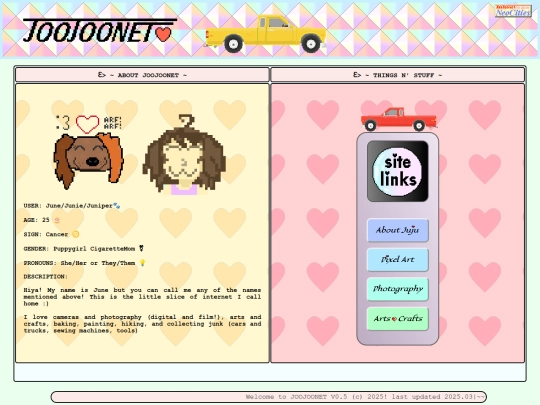Click the 'I love cameras and photography' paragraph
The width and height of the screenshot is (540, 405).
(x=142, y=324)
